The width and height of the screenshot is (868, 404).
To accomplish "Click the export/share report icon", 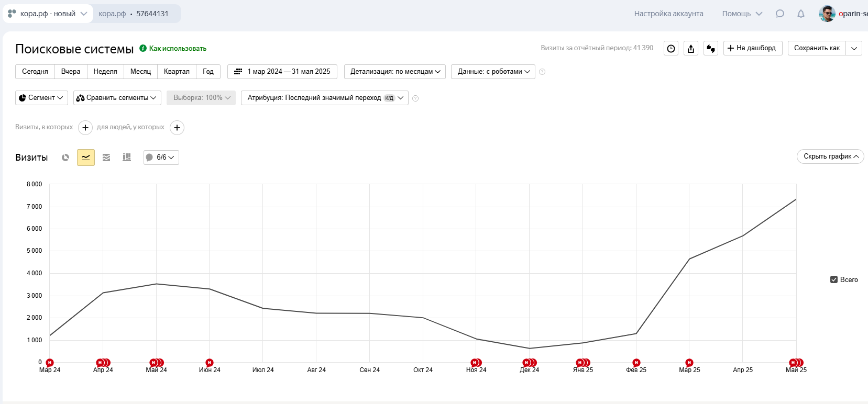I will [691, 49].
